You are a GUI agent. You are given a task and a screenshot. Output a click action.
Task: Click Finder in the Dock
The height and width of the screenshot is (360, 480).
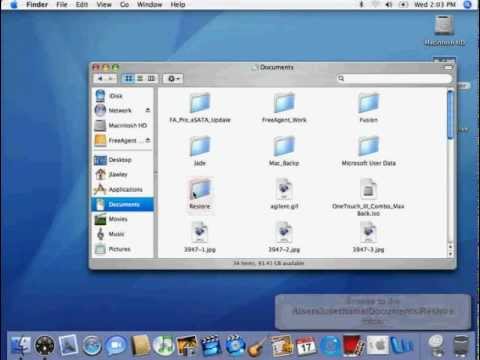click(x=21, y=346)
